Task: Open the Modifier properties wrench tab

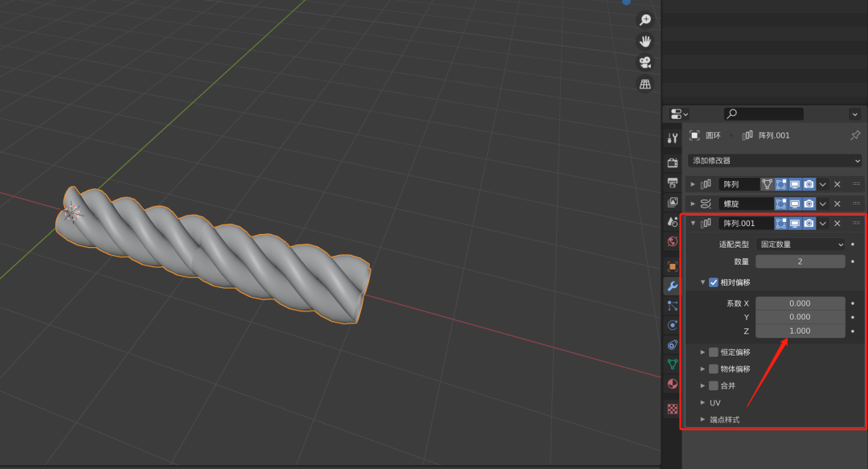Action: tap(673, 286)
